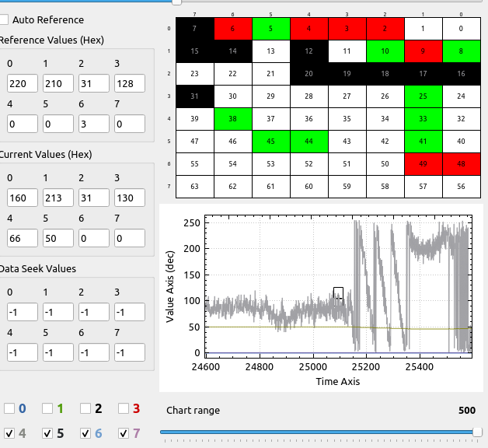The height and width of the screenshot is (448, 488).
Task: Select Current Values field 1 showing 213
Action: click(x=58, y=198)
